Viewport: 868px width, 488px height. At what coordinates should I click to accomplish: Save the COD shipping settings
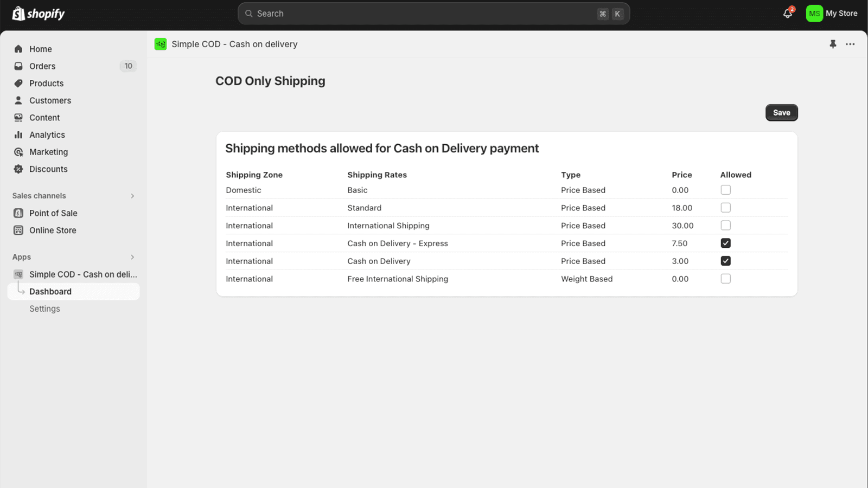[781, 113]
